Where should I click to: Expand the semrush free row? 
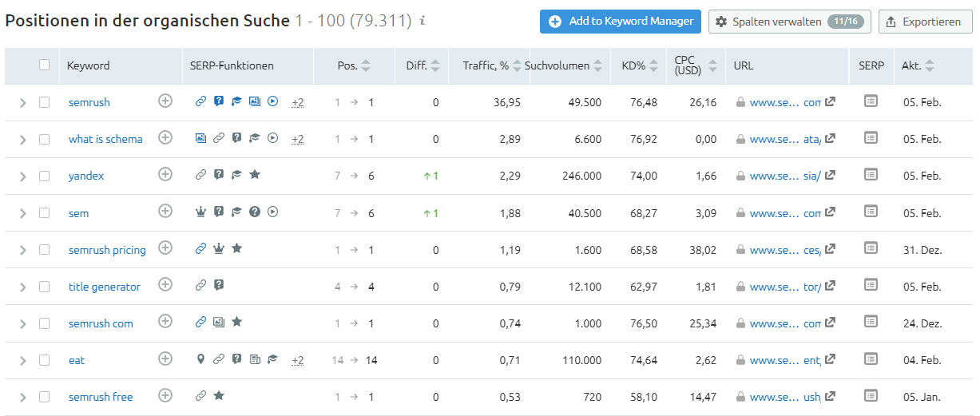22,397
